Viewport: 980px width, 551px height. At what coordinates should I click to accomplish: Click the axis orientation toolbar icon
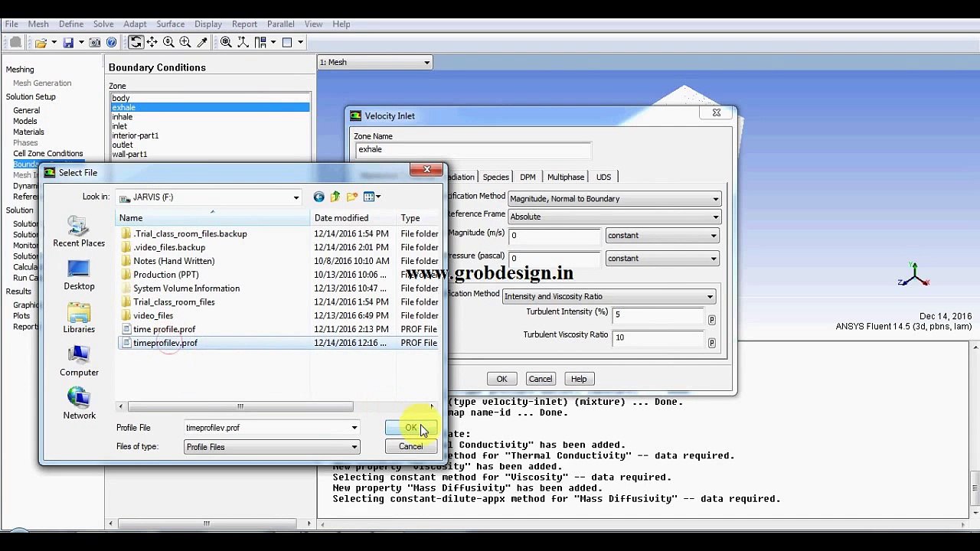coord(243,43)
